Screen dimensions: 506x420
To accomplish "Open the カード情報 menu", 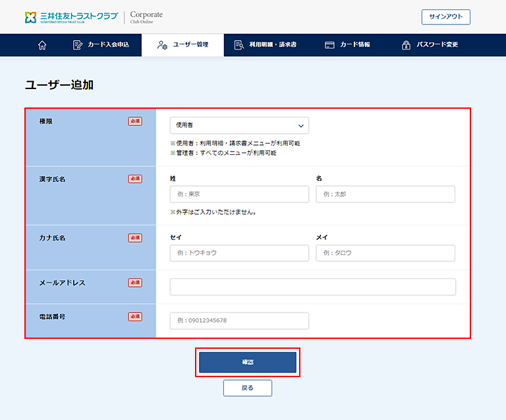I will (348, 45).
